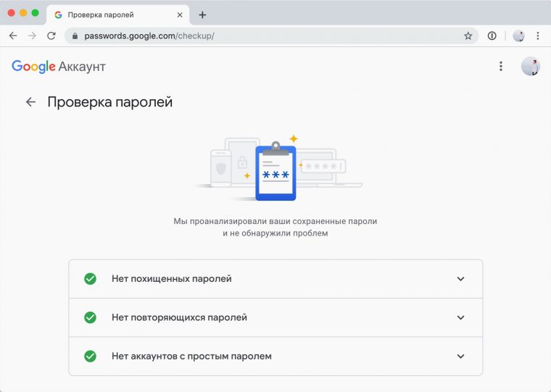Click the passwords.google.com address bar

coord(271,36)
